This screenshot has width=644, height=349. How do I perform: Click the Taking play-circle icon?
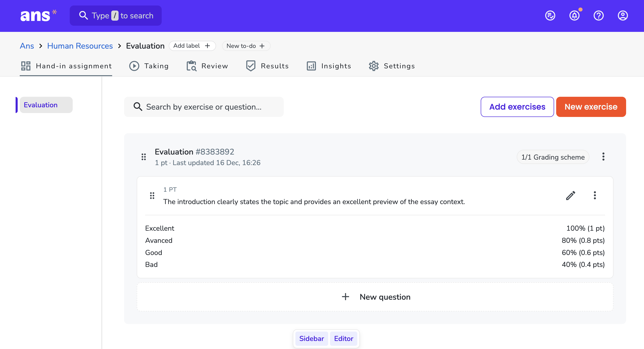(x=134, y=66)
